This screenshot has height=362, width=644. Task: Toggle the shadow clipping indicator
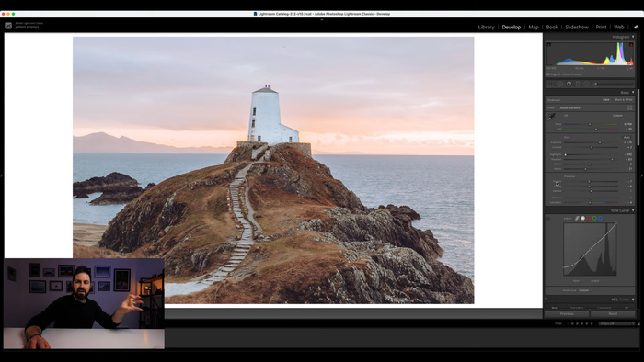click(548, 44)
